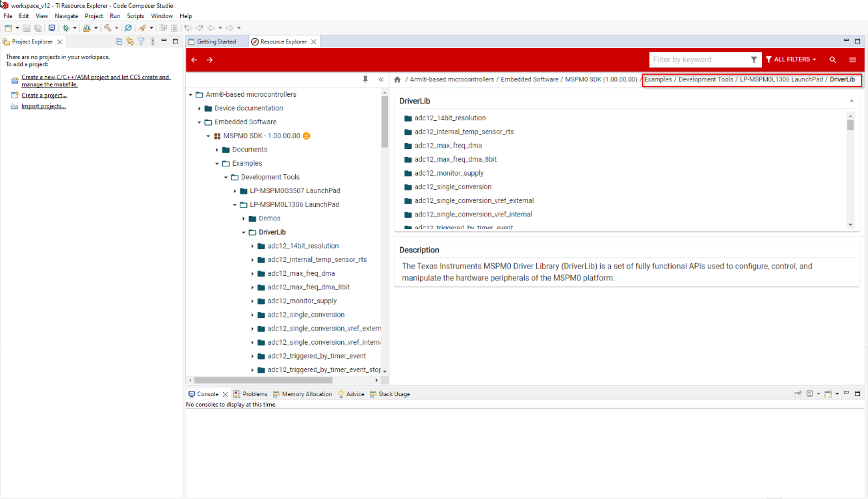
Task: Open the hamburger menu in Resource Explorer
Action: (853, 60)
